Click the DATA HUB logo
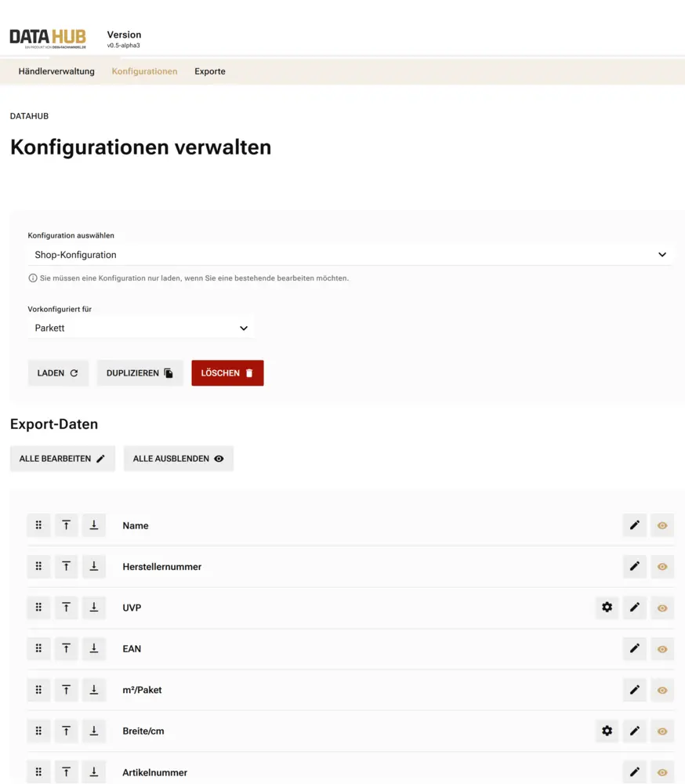The height and width of the screenshot is (784, 685). pyautogui.click(x=48, y=37)
